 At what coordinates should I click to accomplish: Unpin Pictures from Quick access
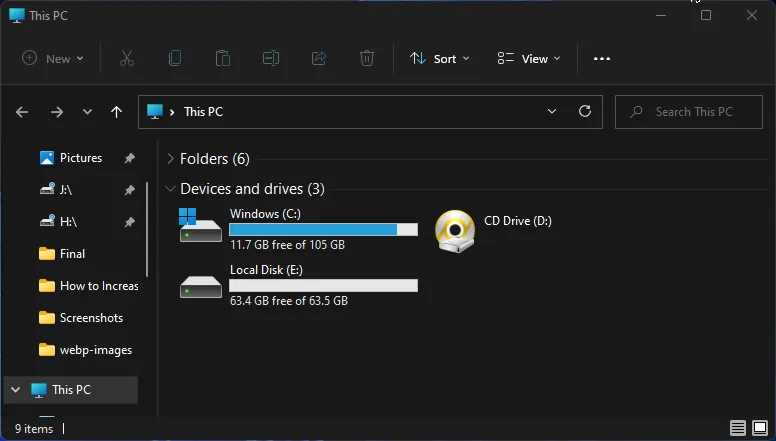click(129, 158)
